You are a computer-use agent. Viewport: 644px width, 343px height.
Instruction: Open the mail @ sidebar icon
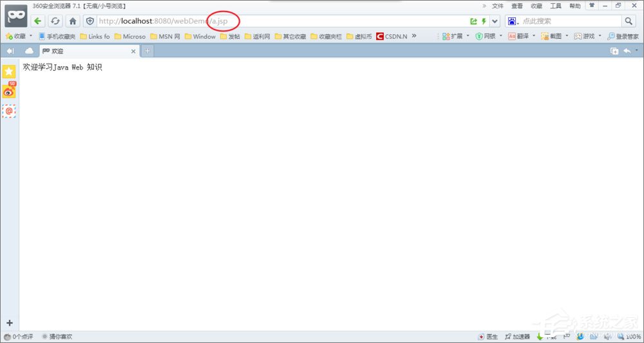tap(9, 111)
